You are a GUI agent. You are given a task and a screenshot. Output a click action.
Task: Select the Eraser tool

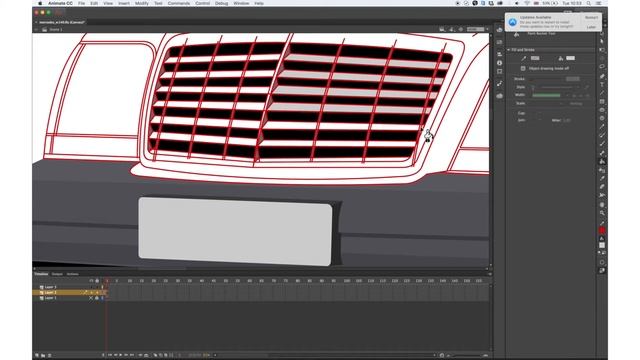click(602, 187)
